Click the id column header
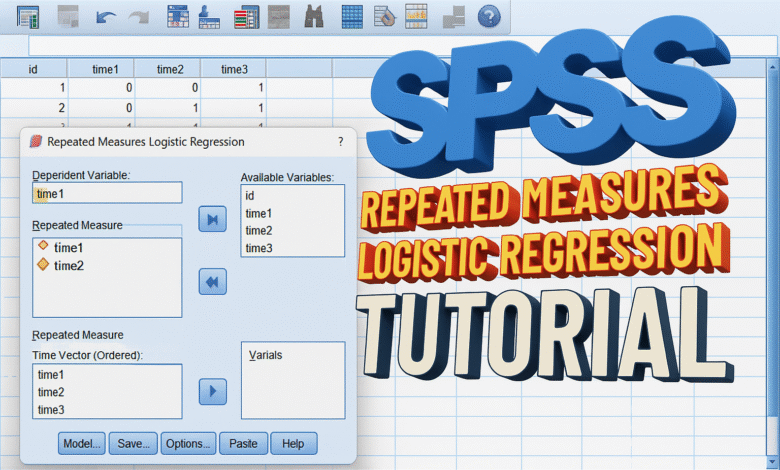The image size is (780, 470). click(33, 69)
